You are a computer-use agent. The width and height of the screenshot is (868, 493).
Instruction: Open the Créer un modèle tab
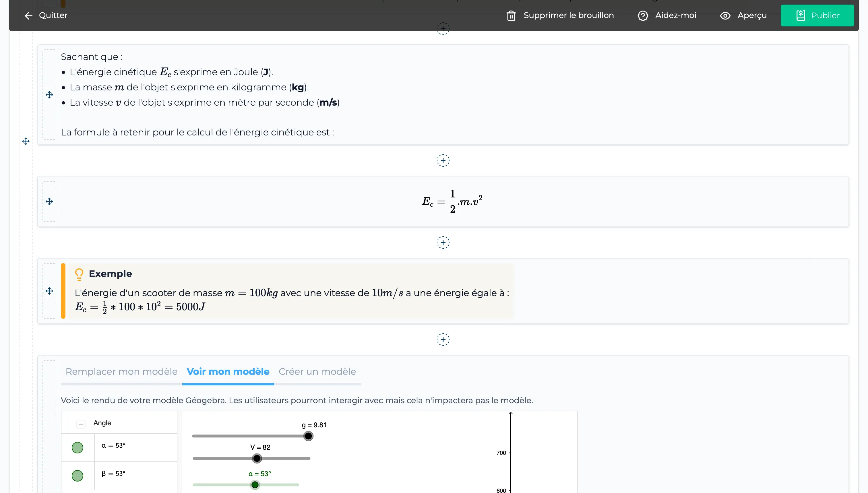[317, 371]
